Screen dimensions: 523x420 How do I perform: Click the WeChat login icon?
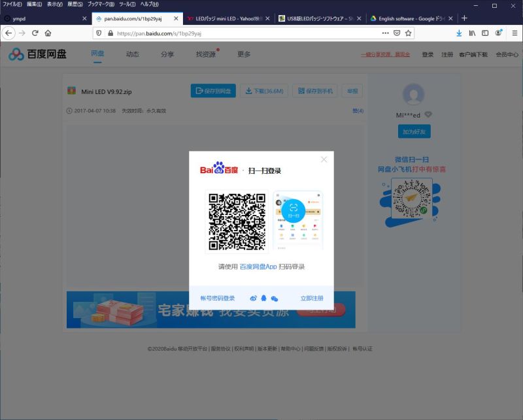tap(275, 299)
